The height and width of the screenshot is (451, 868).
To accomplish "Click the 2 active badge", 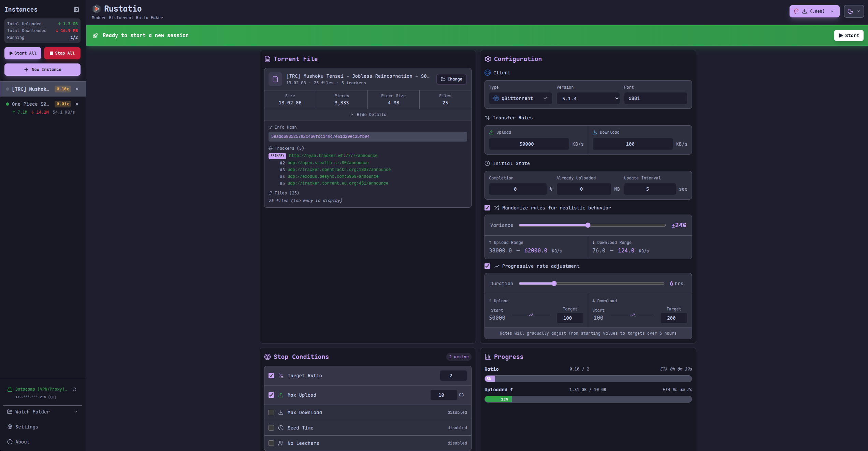I will [x=459, y=357].
